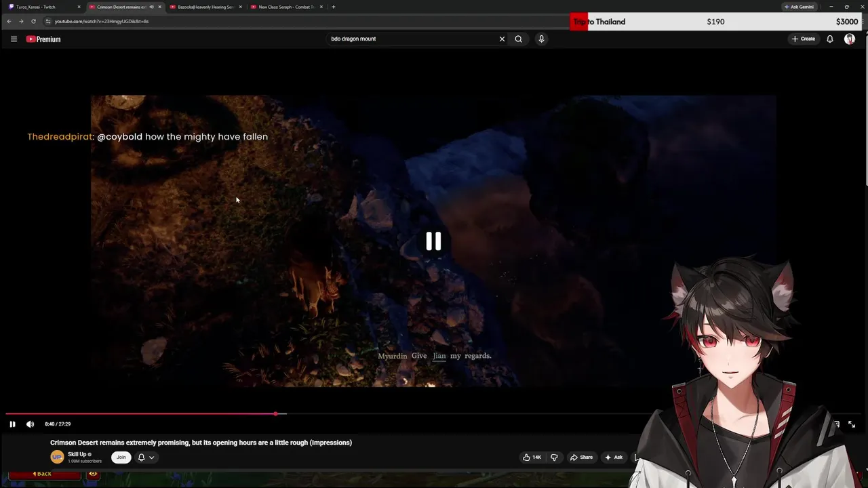868x488 pixels.
Task: Click the Crimson Desert video title
Action: pyautogui.click(x=201, y=443)
